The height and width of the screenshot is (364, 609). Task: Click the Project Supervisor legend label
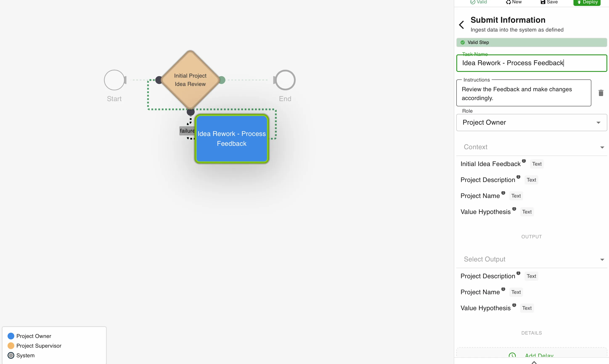39,346
